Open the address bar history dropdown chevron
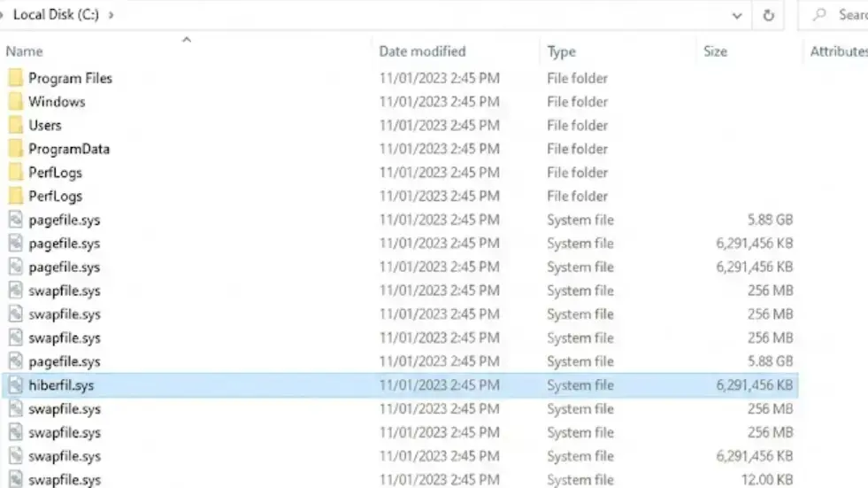Viewport: 868px width, 488px height. click(x=737, y=16)
